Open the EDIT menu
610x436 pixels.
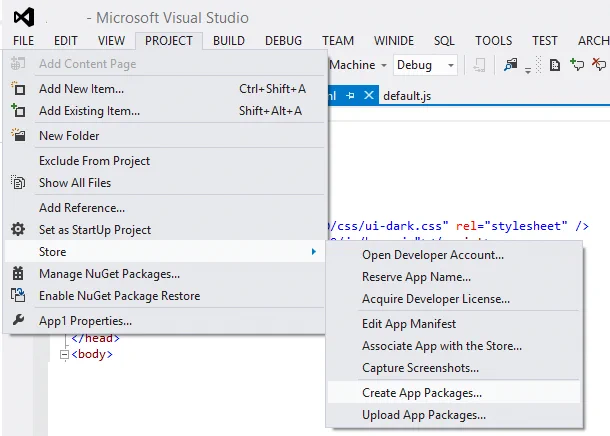pyautogui.click(x=66, y=41)
